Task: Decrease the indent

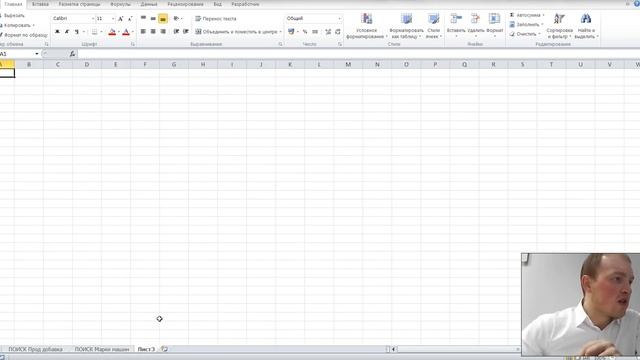Action: tap(176, 32)
